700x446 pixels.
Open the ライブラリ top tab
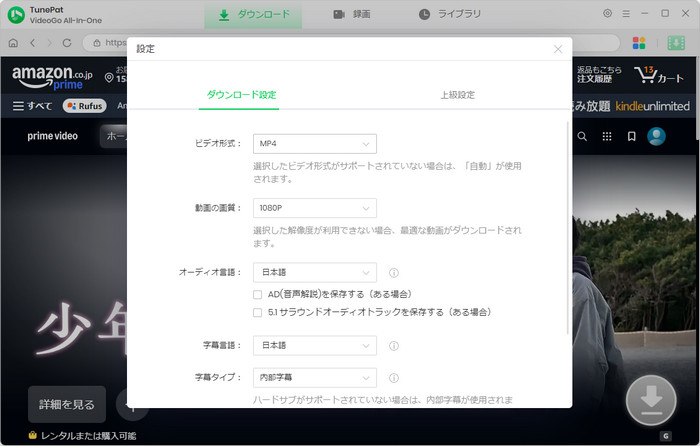point(450,15)
